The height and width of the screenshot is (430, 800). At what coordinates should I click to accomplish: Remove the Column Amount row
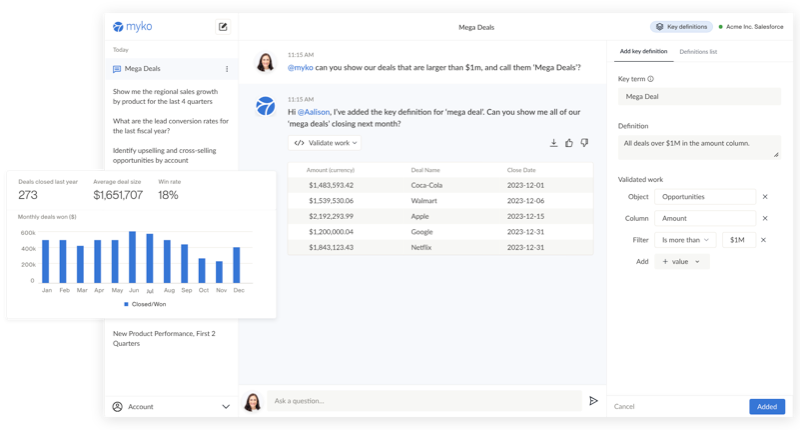click(765, 218)
